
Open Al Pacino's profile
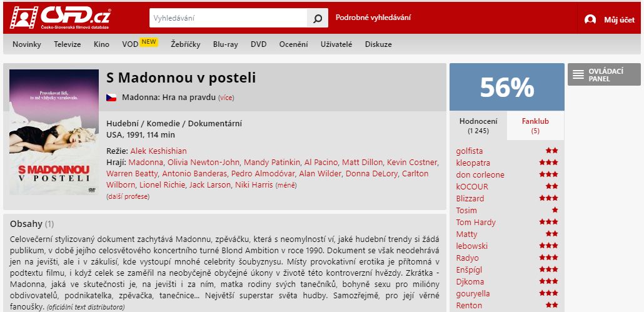pyautogui.click(x=321, y=162)
